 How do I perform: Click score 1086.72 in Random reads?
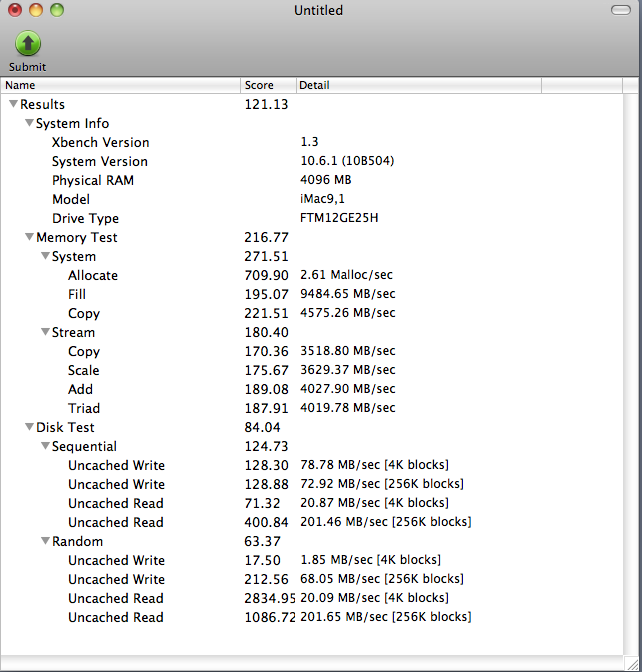point(270,617)
